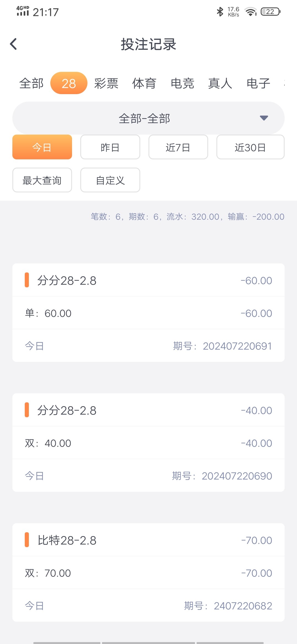Switch to the 全部 category tab

31,83
